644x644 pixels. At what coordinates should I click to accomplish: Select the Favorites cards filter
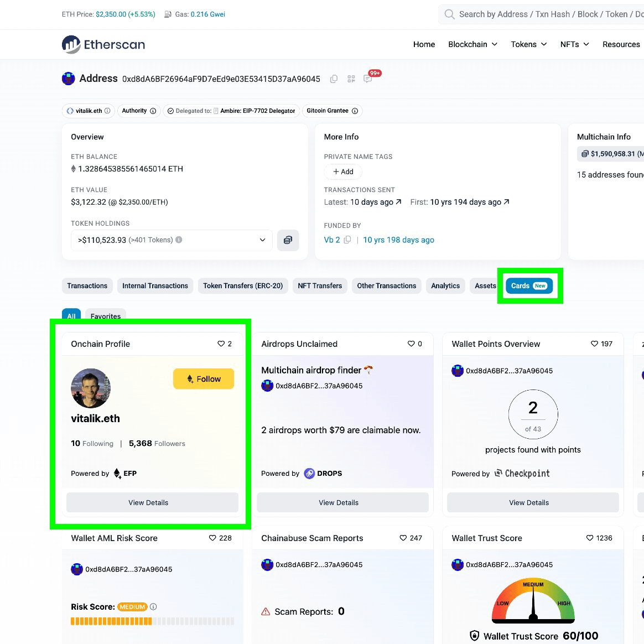[106, 315]
